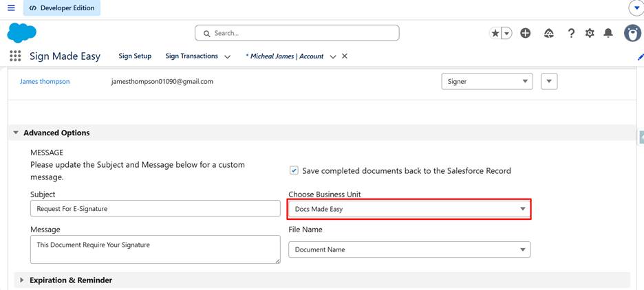This screenshot has height=290, width=644.
Task: Click the user profile avatar
Action: 632,33
